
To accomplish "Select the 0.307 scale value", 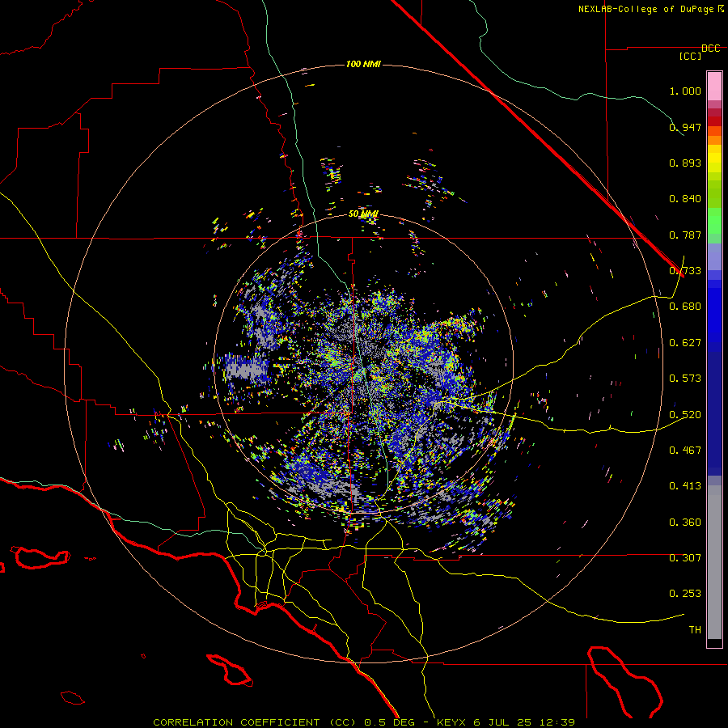I will [x=685, y=558].
